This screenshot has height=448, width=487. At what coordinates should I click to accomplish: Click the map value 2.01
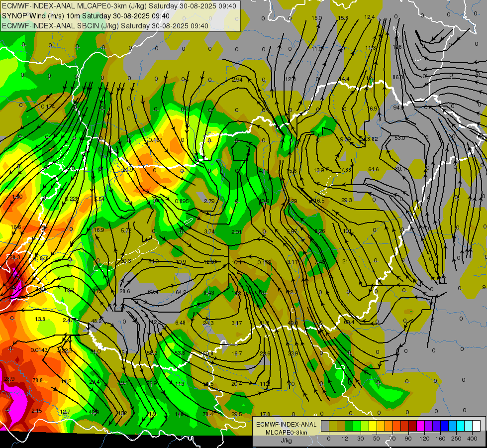point(236,232)
